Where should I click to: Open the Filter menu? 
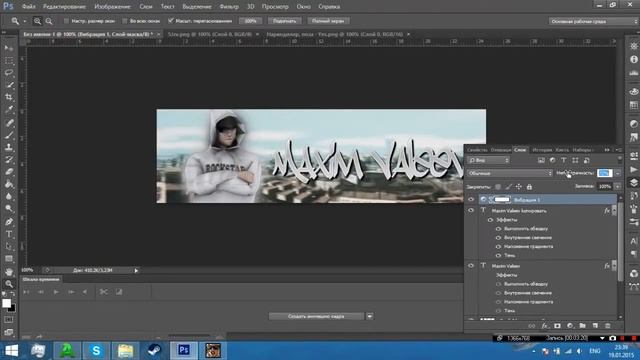pyautogui.click(x=229, y=7)
